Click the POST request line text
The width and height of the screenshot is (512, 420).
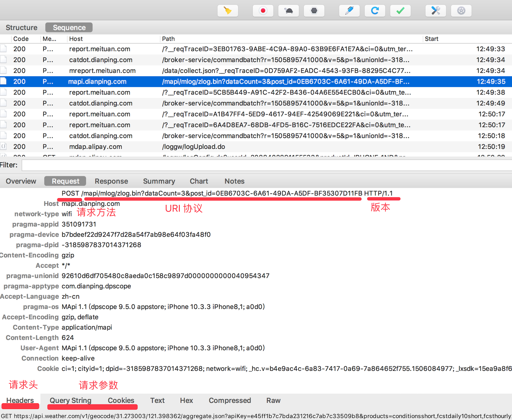click(227, 193)
